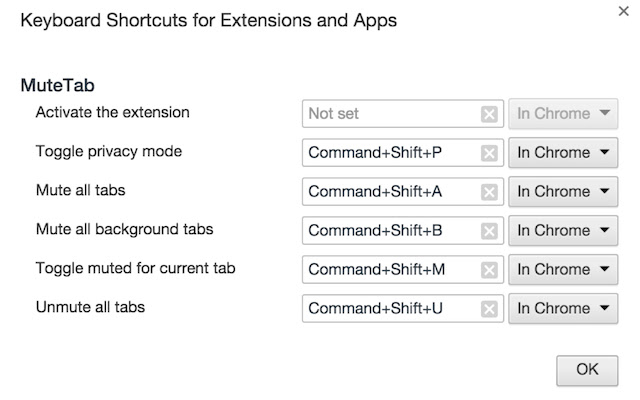The image size is (640, 400).
Task: Click the clear icon for Activate the extension
Action: pos(489,114)
